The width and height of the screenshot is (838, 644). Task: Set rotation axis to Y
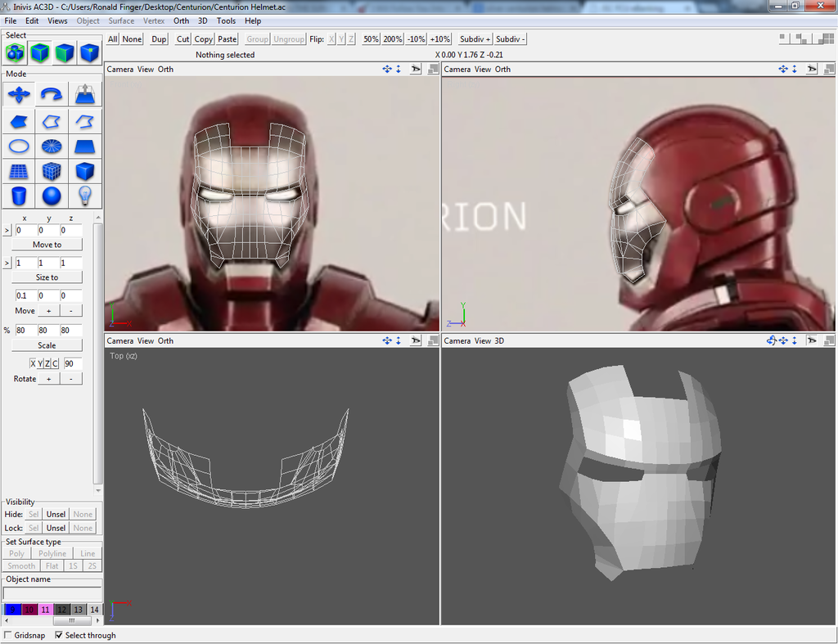[40, 363]
